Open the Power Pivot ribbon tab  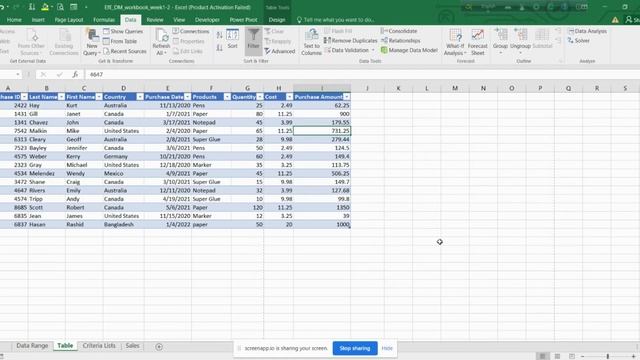[243, 20]
